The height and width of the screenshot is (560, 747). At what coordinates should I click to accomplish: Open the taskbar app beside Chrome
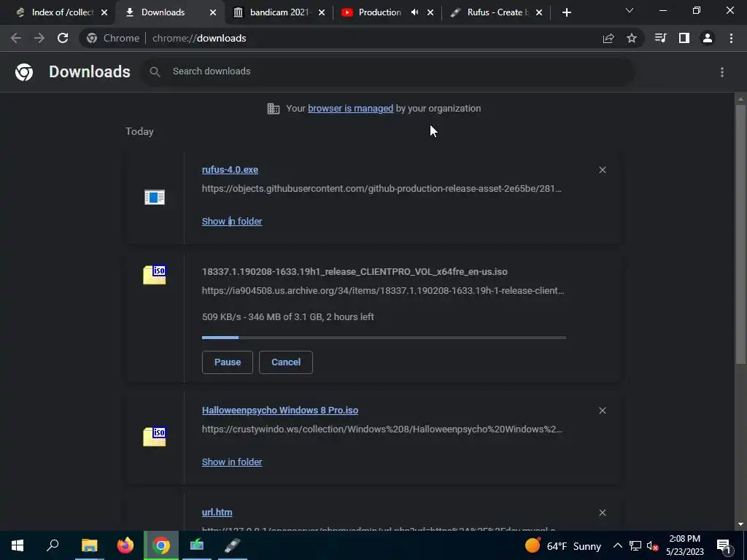(x=197, y=545)
